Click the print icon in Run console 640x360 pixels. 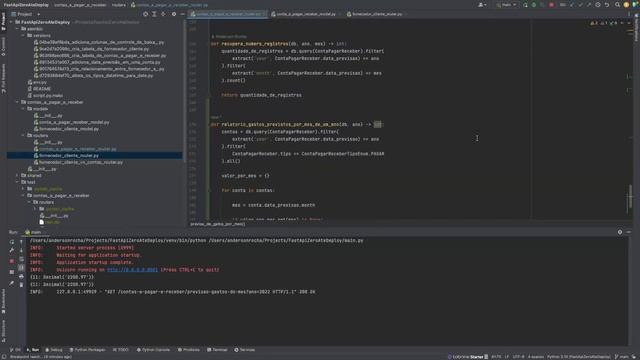click(21, 276)
